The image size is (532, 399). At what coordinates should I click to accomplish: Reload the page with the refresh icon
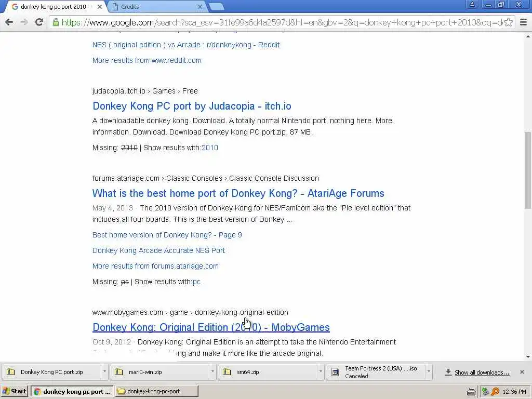[39, 22]
